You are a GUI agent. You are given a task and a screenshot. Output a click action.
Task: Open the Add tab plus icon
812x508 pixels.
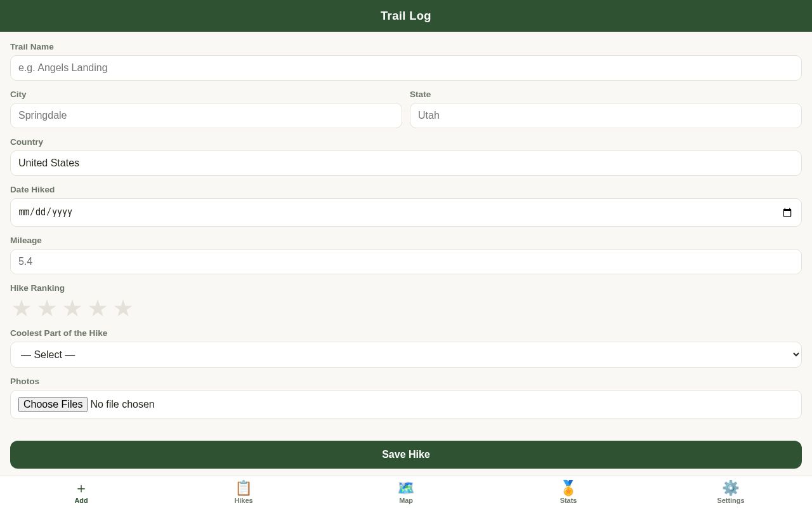(x=81, y=488)
